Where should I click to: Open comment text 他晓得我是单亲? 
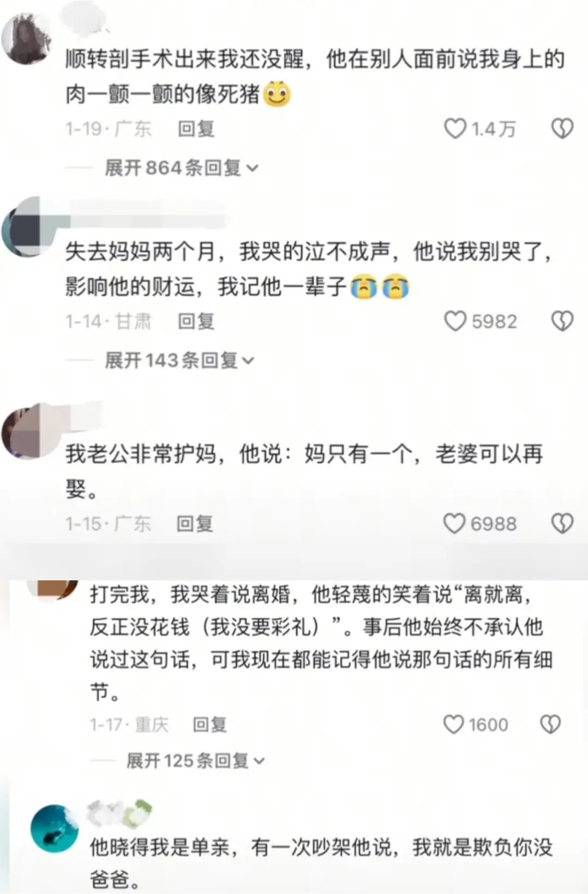coord(321,863)
